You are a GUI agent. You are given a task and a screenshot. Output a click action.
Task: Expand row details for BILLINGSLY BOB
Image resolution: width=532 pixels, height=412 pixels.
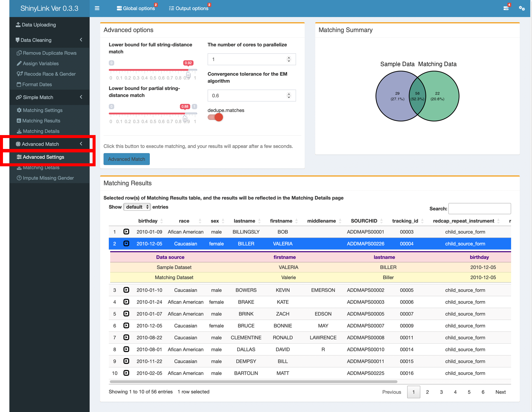point(126,232)
